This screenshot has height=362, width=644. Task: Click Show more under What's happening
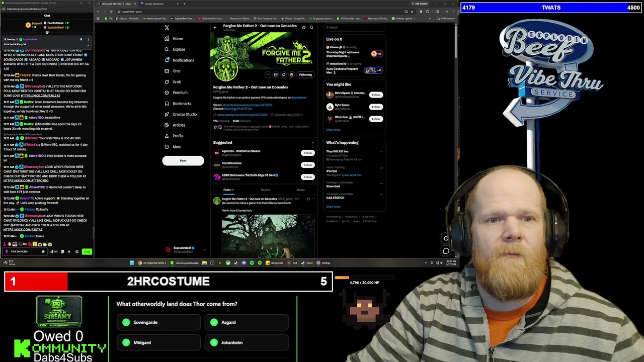coord(333,207)
